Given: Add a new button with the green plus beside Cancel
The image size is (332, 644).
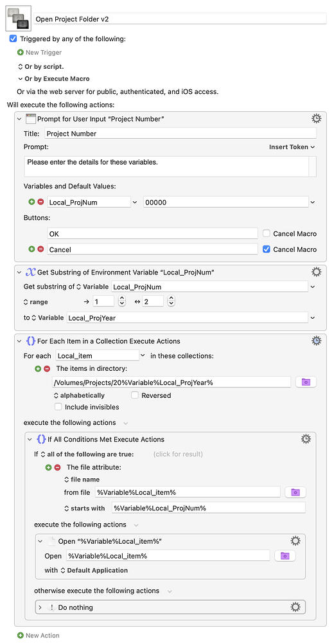Looking at the screenshot, I should [x=31, y=249].
